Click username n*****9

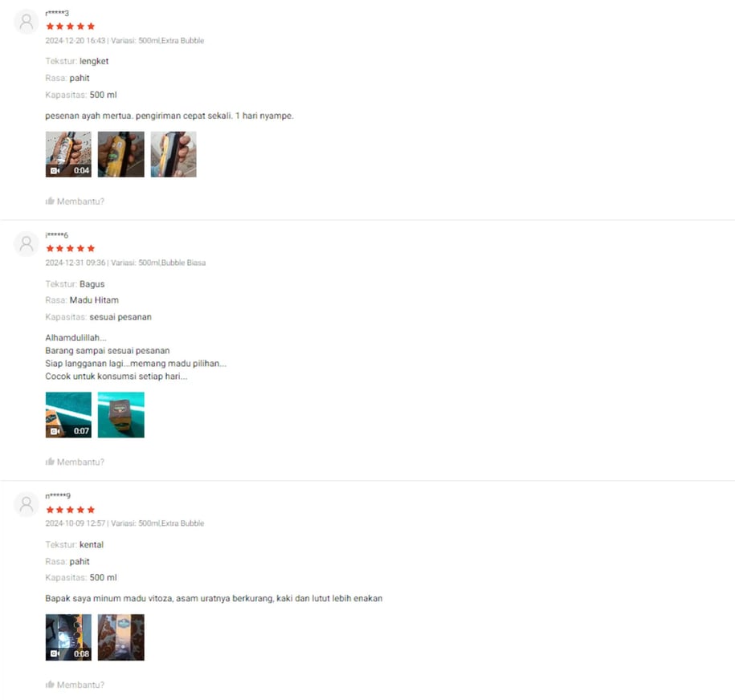click(x=58, y=495)
